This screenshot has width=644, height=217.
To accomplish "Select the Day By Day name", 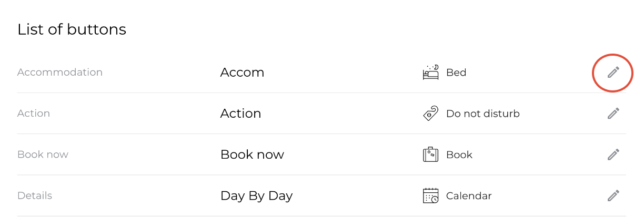I will [256, 196].
